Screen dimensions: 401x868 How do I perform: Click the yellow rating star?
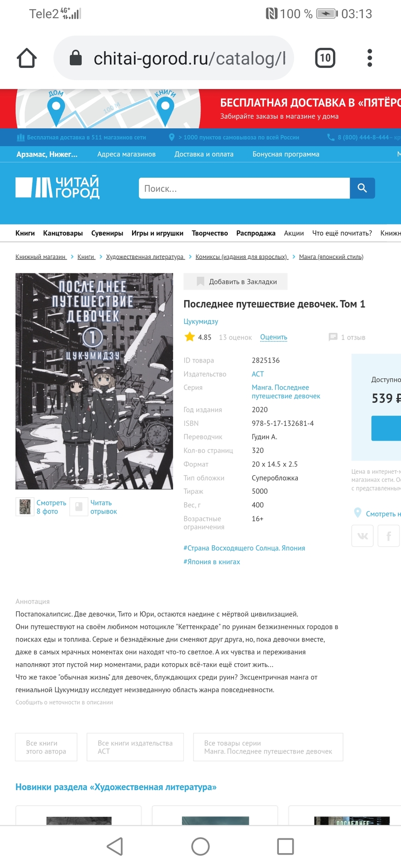click(190, 337)
